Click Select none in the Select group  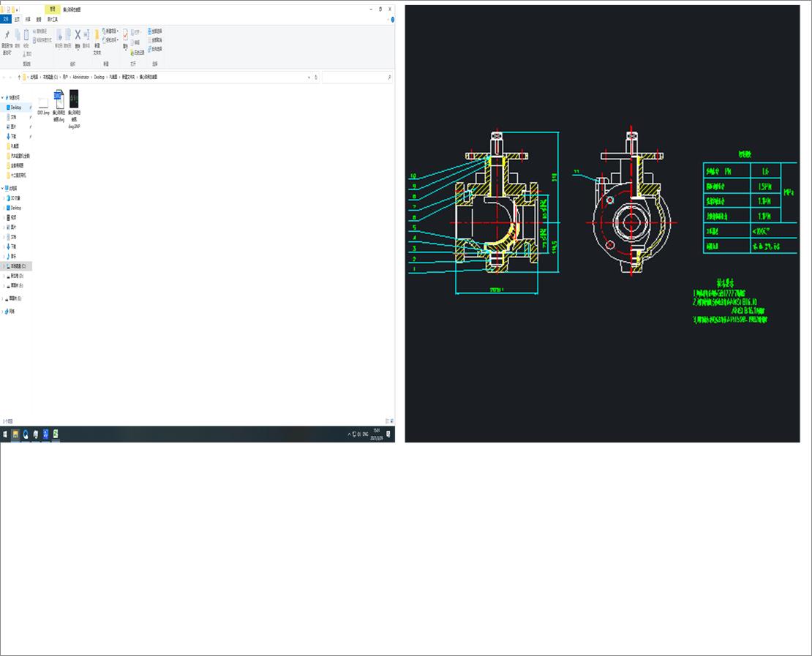tap(155, 40)
